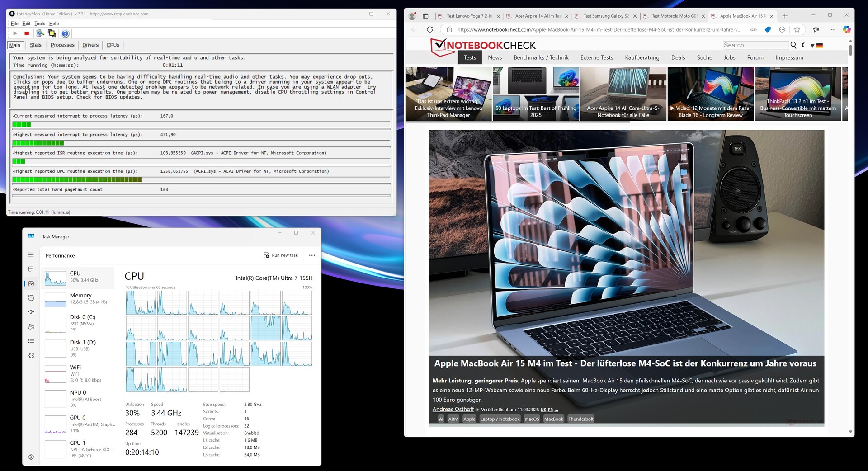Select WiFi in Task Manager performance list
The width and height of the screenshot is (868, 471).
(x=79, y=374)
